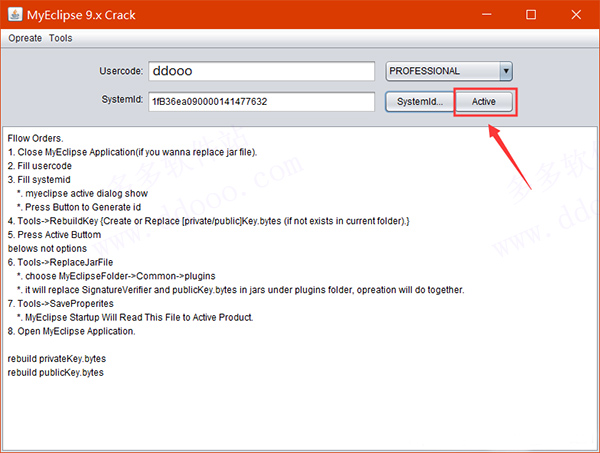The width and height of the screenshot is (600, 453).
Task: Click the Java app icon in title bar
Action: [x=15, y=15]
